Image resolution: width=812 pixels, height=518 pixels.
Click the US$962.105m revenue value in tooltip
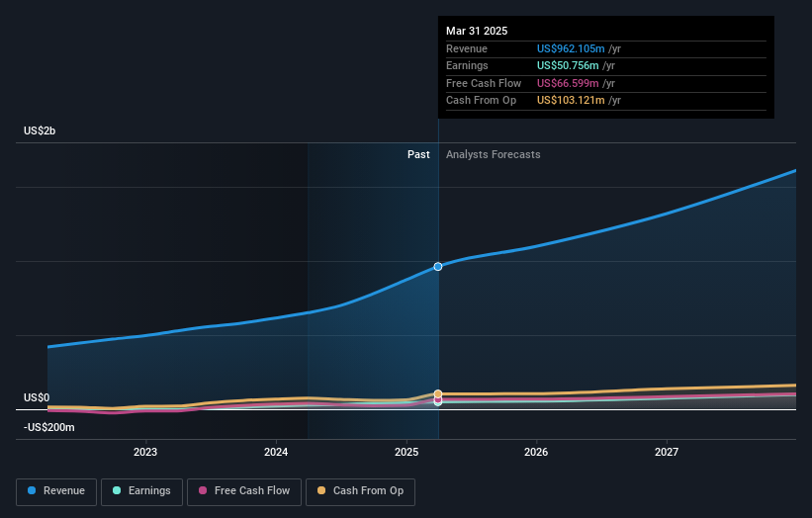571,48
